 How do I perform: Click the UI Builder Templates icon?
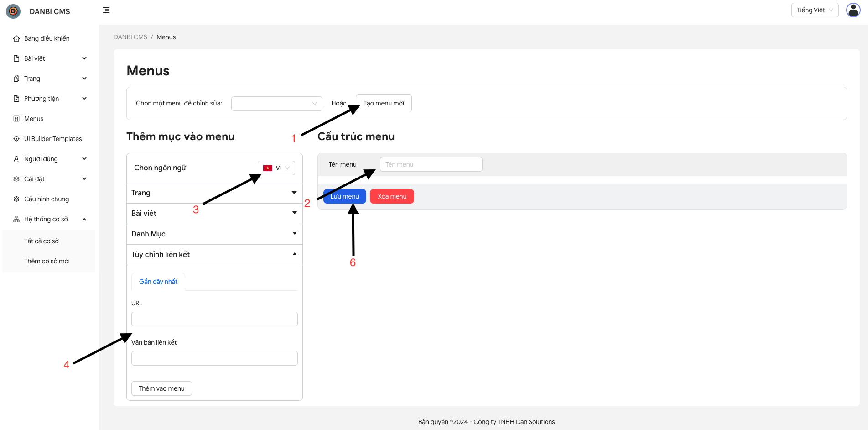pos(16,139)
